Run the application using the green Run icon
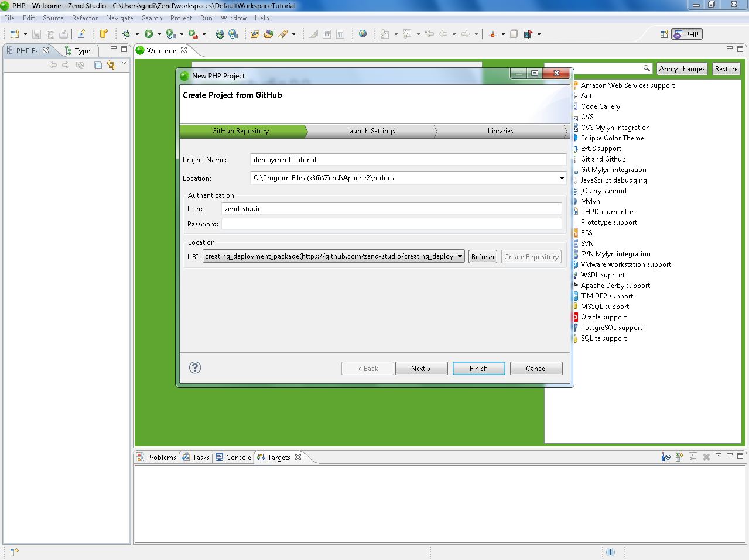749x560 pixels. [x=148, y=33]
